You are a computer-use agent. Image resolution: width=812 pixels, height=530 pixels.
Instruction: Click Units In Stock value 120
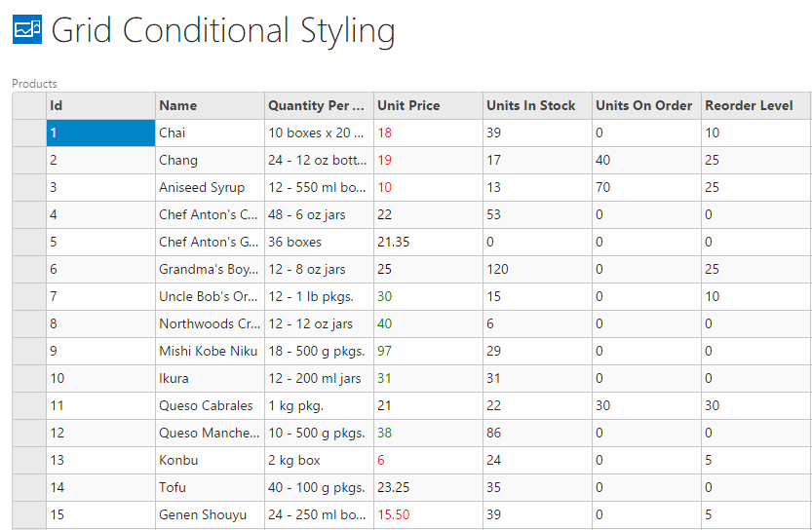point(537,269)
